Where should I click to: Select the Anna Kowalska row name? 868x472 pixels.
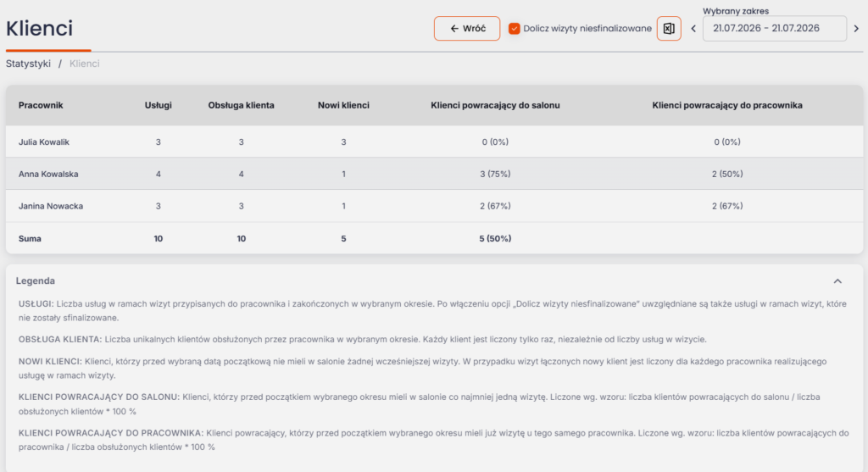point(48,174)
